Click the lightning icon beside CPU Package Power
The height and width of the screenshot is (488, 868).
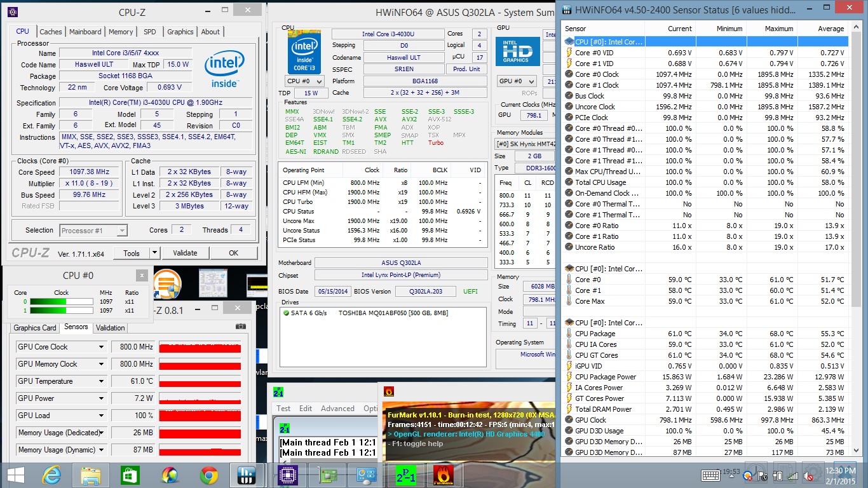coord(569,377)
